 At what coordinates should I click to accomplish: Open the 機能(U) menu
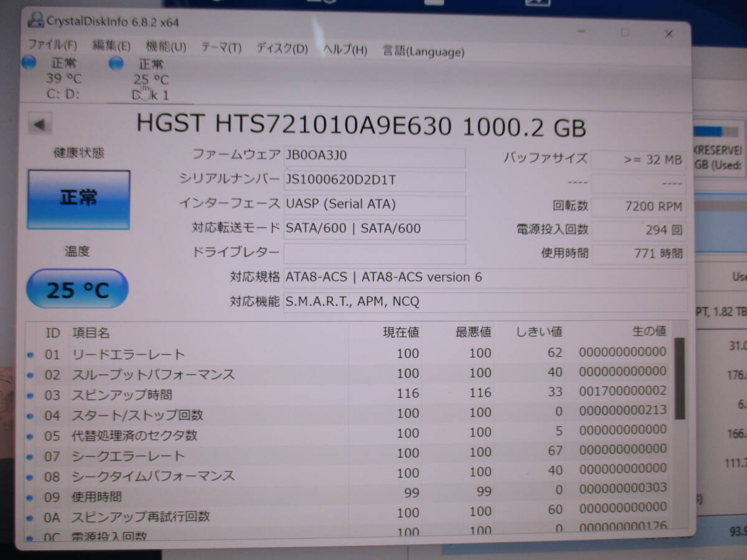(x=166, y=47)
